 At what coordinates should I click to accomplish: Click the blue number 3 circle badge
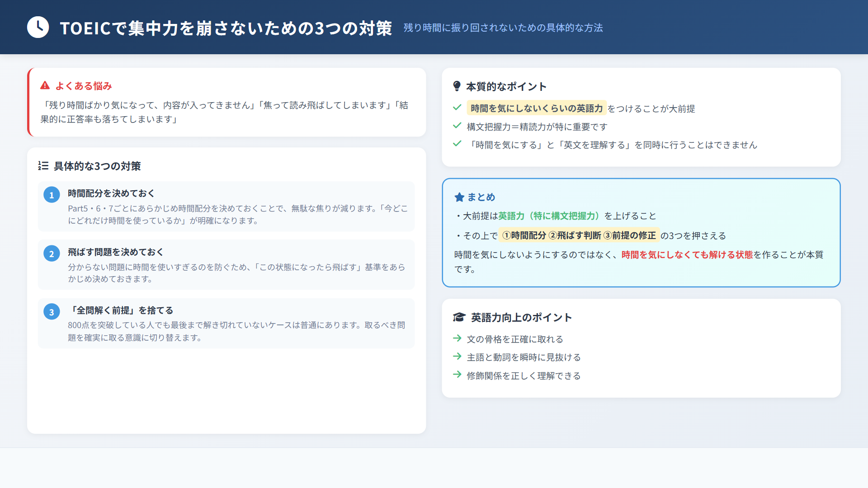[x=52, y=312]
